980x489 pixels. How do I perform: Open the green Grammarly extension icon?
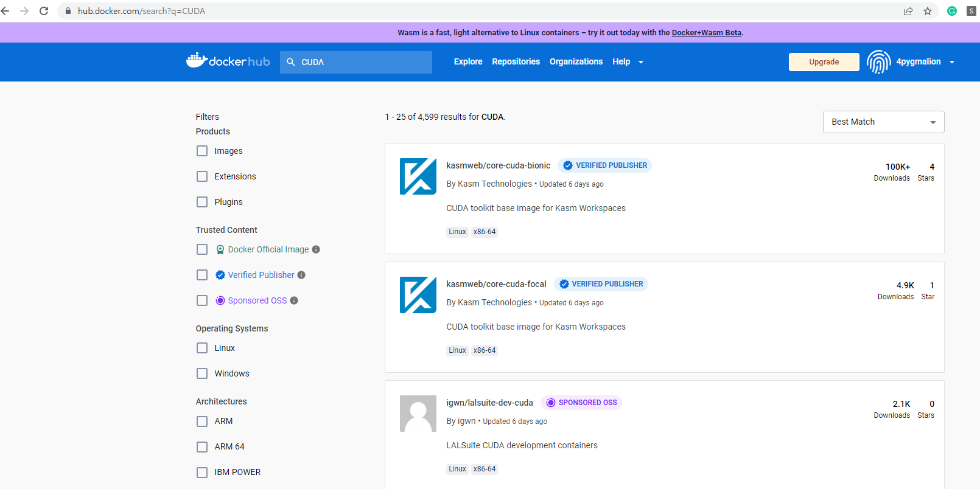[952, 11]
